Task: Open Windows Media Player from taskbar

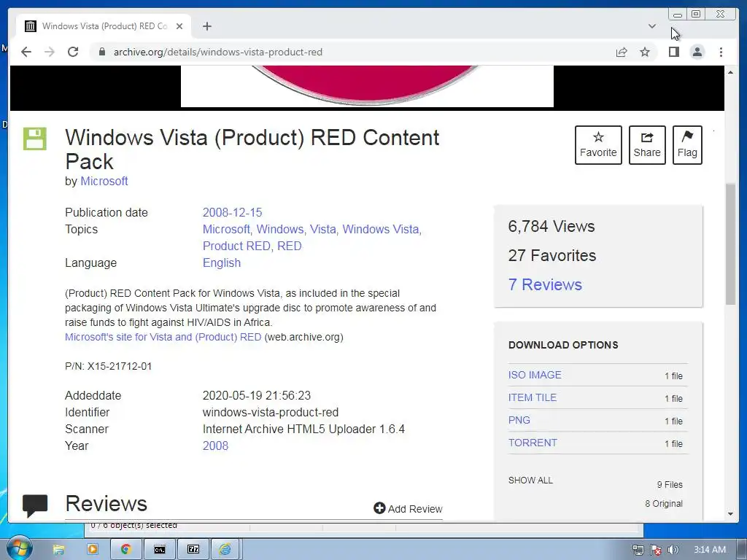Action: (x=93, y=550)
